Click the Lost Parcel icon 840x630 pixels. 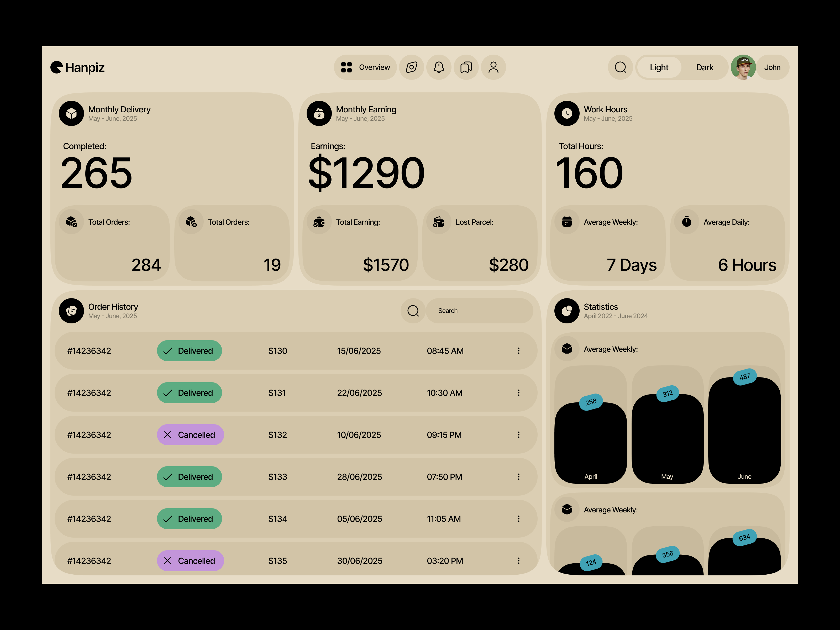pyautogui.click(x=439, y=222)
